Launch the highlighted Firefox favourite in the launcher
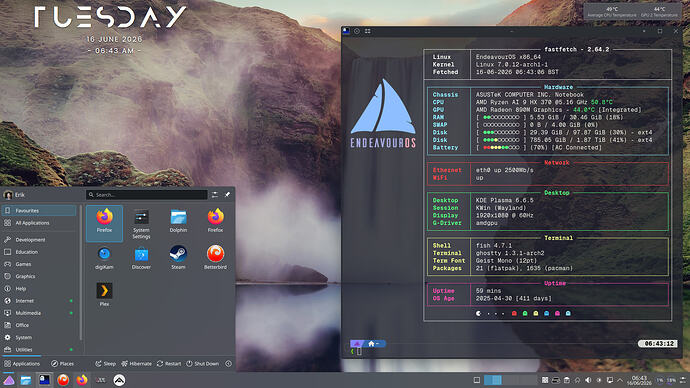690x388 pixels. 104,223
